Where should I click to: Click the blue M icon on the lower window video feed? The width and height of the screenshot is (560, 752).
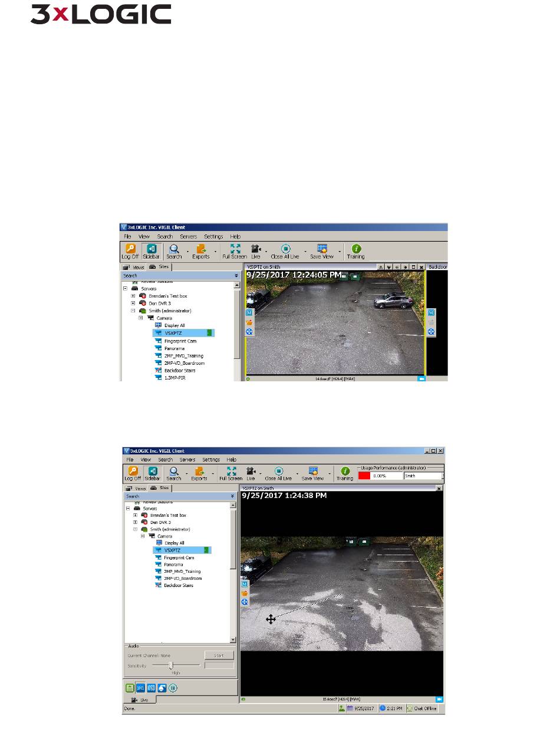point(245,584)
